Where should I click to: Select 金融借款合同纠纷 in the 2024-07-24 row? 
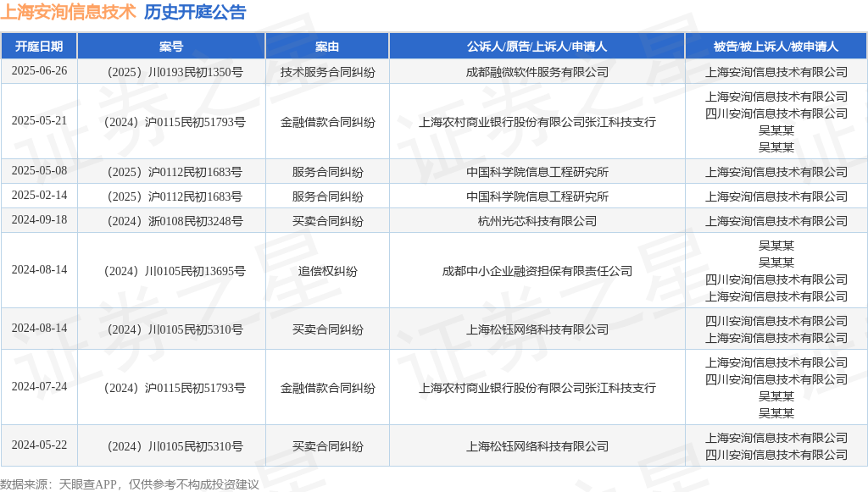(x=327, y=388)
